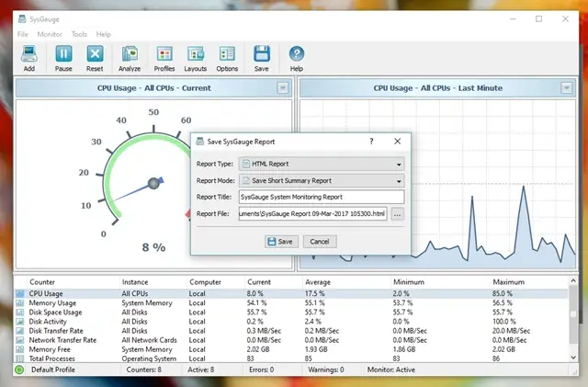Select the Memory Usage counter row

point(291,303)
